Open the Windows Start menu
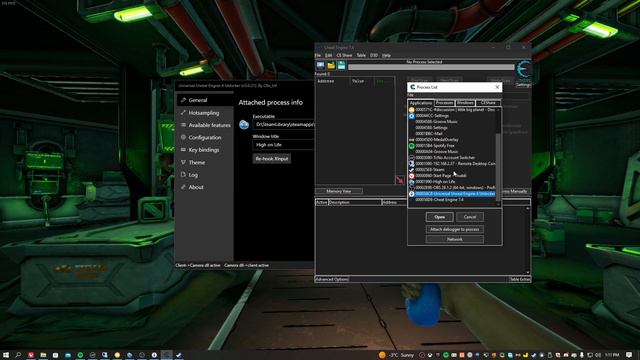The image size is (640, 360). [6, 355]
